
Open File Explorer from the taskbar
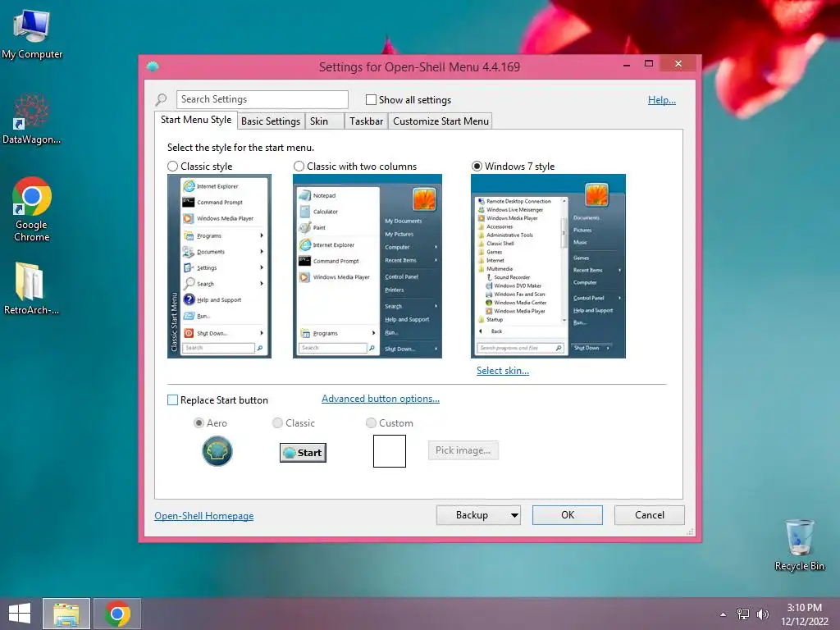pos(66,614)
